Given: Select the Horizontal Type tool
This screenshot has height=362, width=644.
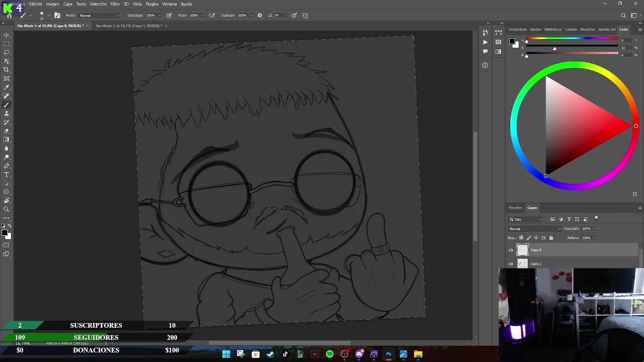Looking at the screenshot, I should pyautogui.click(x=7, y=174).
